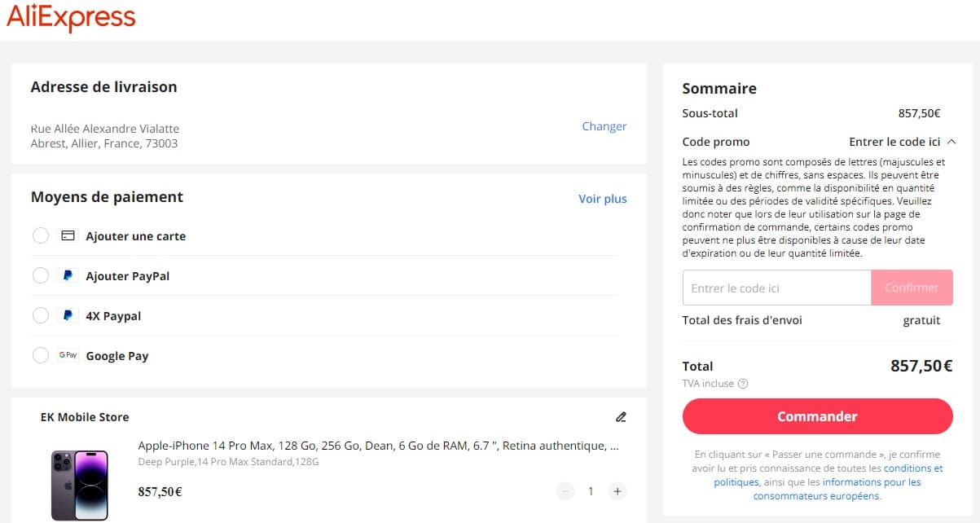
Task: Click the credit card icon
Action: point(68,236)
